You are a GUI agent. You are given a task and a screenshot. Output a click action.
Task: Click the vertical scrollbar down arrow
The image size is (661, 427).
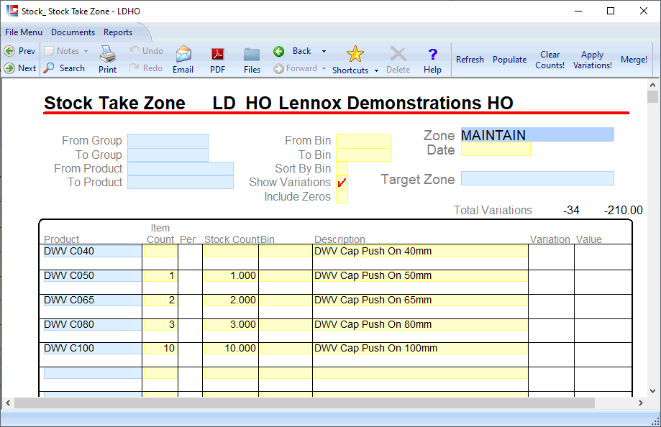point(653,391)
